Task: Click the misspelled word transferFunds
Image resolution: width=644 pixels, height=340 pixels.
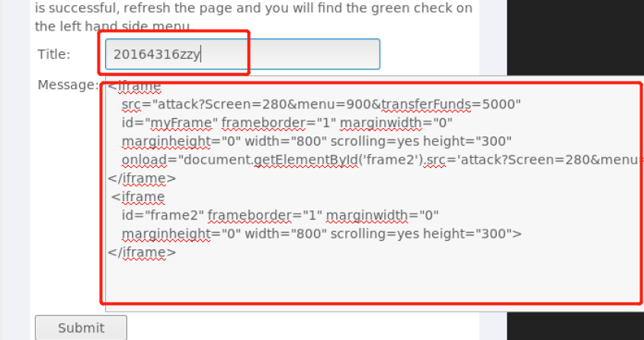Action: click(425, 104)
